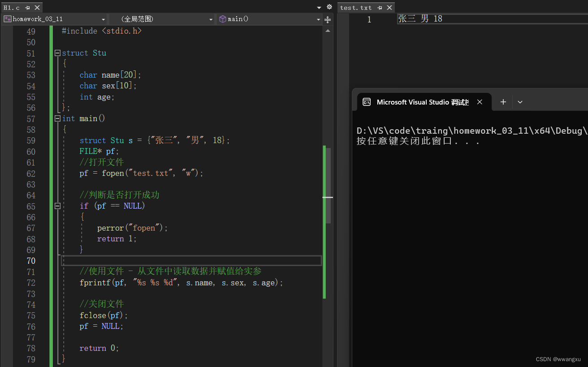Click the empty current line 70 in editor
The height and width of the screenshot is (367, 588).
191,261
